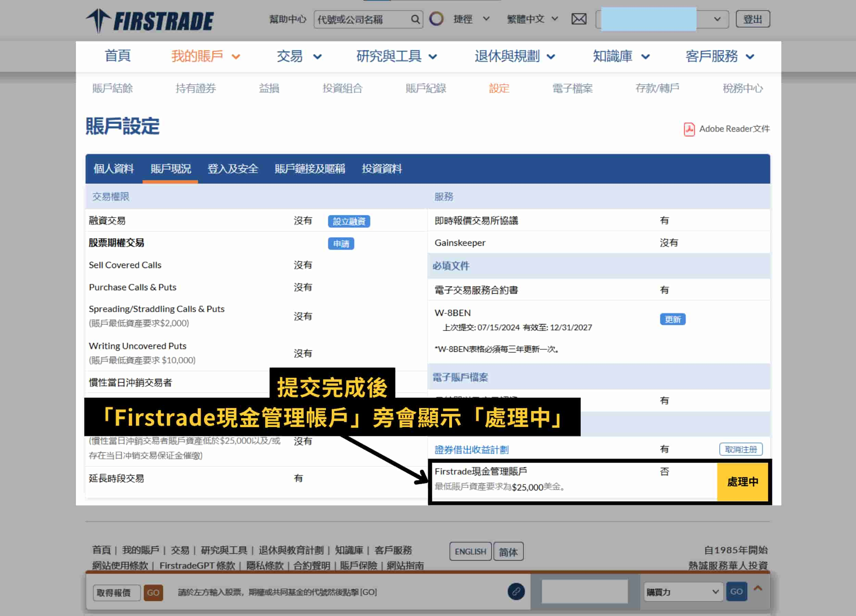
Task: Open the footer 退休與教育計劃 link
Action: point(291,550)
